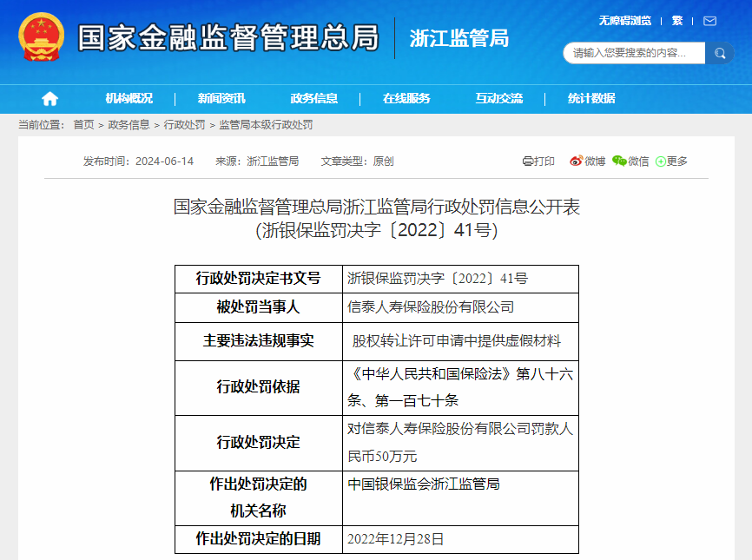
Task: Click the envelope mail icon in the header
Action: 709,20
